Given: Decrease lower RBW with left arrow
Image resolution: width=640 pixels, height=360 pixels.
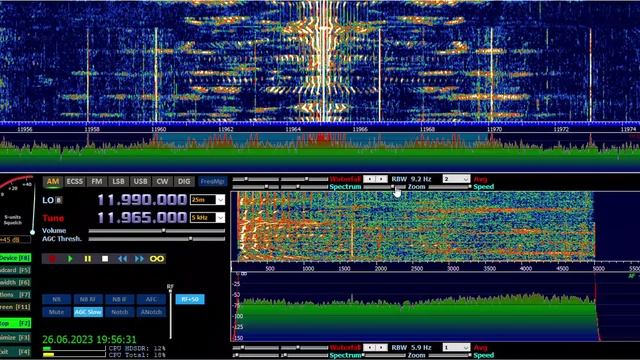Looking at the screenshot, I should click(370, 347).
